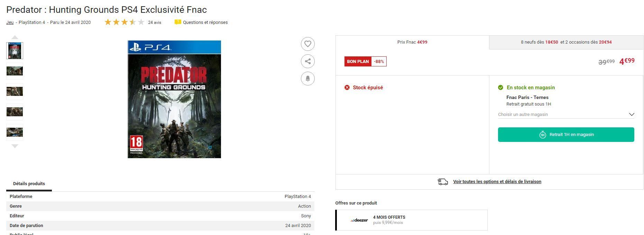The width and height of the screenshot is (644, 235).
Task: Select the first cover art thumbnail
Action: (15, 51)
